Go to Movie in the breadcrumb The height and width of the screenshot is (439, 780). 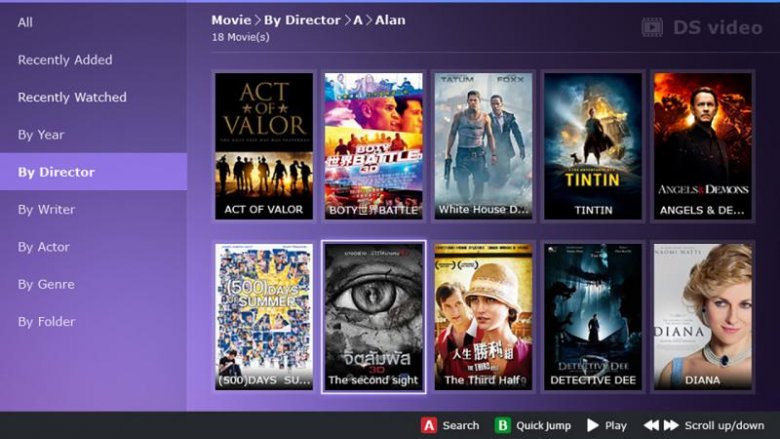coord(231,20)
